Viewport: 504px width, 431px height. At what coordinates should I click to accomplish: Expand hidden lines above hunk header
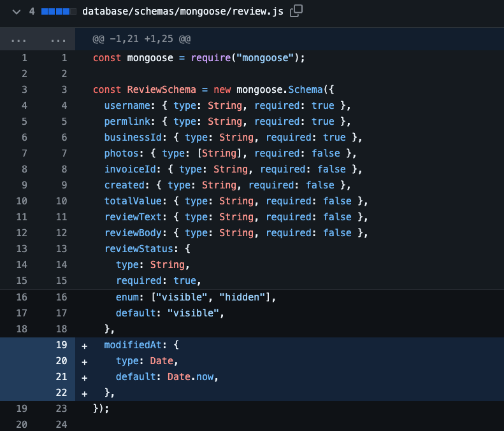click(38, 39)
